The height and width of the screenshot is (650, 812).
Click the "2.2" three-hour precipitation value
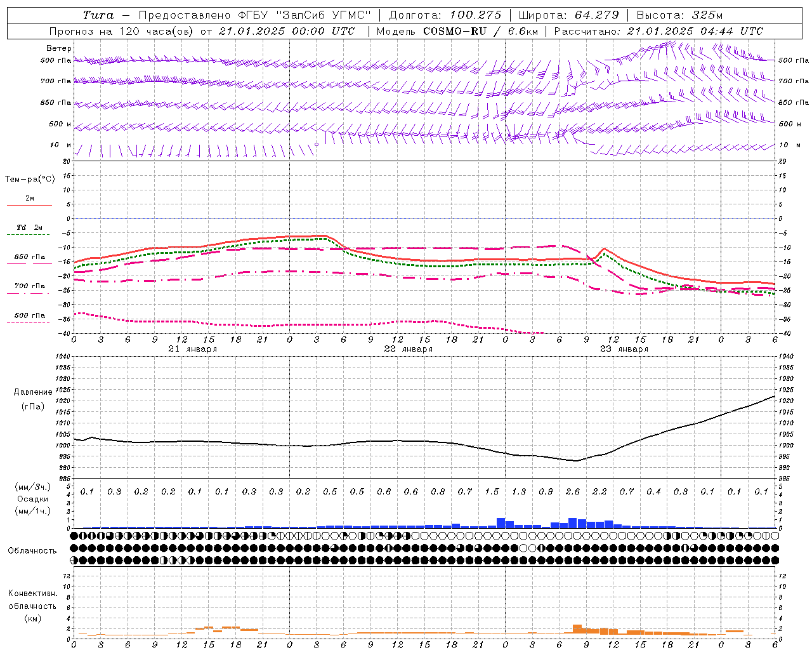click(599, 492)
